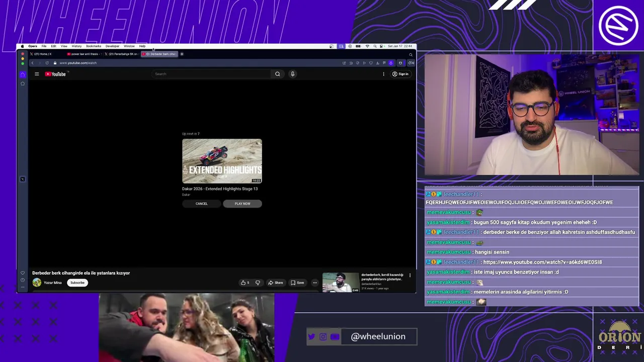
Task: Click the Wi-Fi status icon in the menu bar
Action: click(367, 46)
